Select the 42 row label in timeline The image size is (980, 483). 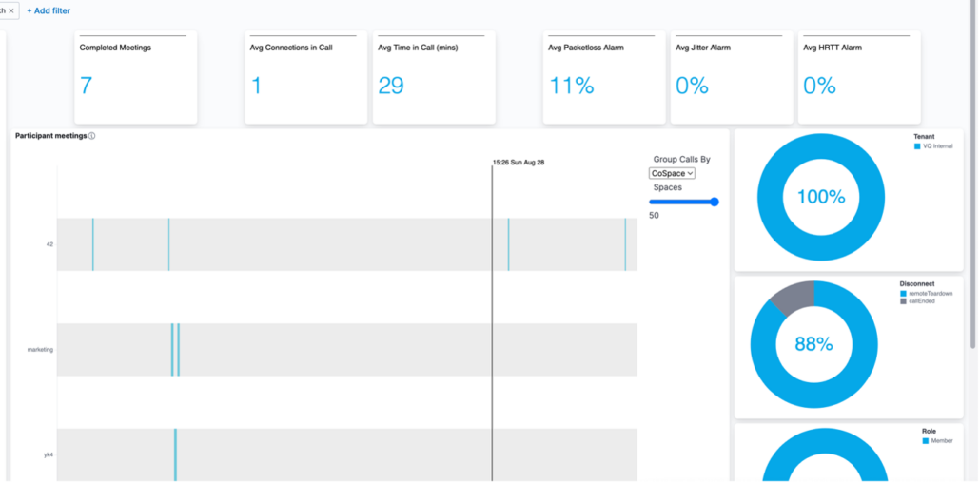click(50, 244)
